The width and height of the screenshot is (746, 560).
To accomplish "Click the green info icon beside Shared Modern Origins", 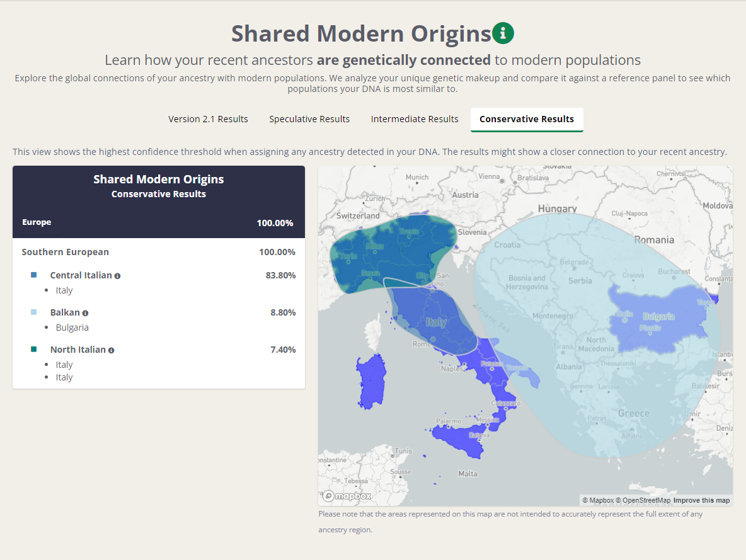I will click(x=503, y=33).
